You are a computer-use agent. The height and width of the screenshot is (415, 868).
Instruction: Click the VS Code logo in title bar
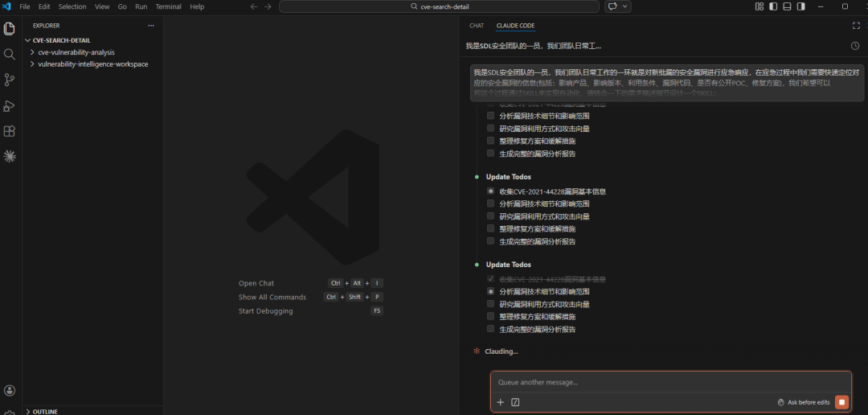(7, 6)
